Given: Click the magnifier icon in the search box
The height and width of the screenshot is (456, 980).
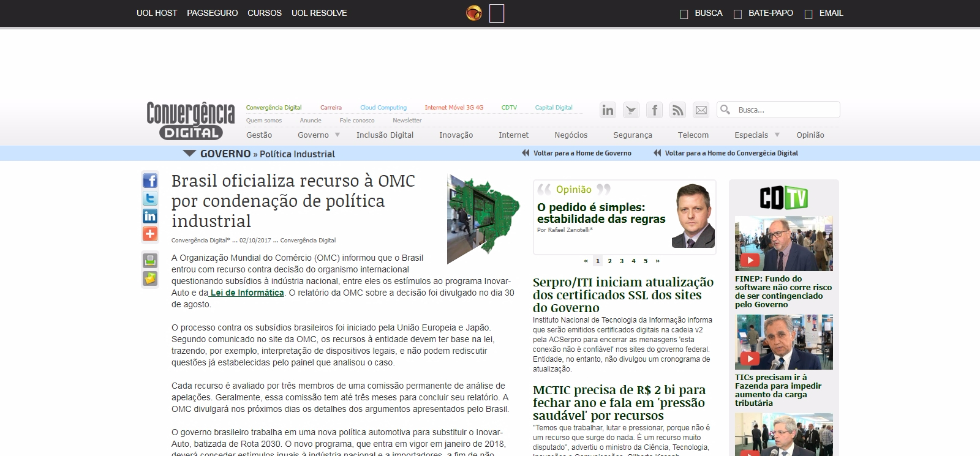Looking at the screenshot, I should (725, 110).
